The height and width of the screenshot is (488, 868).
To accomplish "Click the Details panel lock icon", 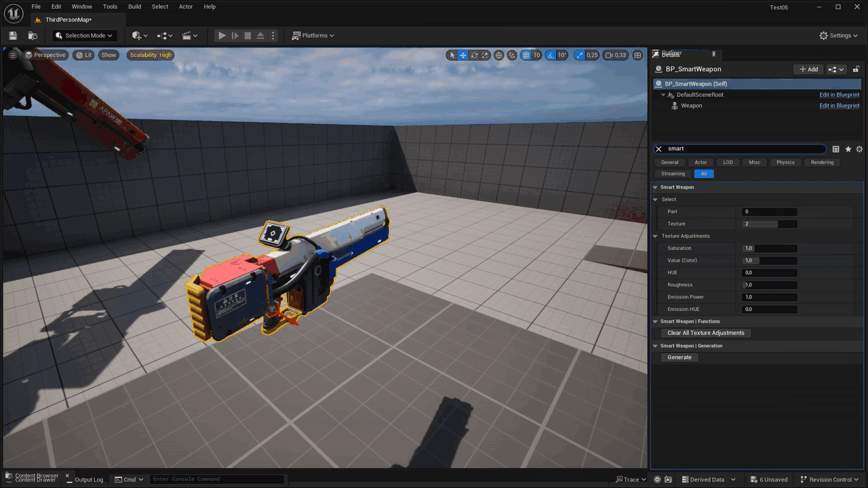I will [856, 69].
